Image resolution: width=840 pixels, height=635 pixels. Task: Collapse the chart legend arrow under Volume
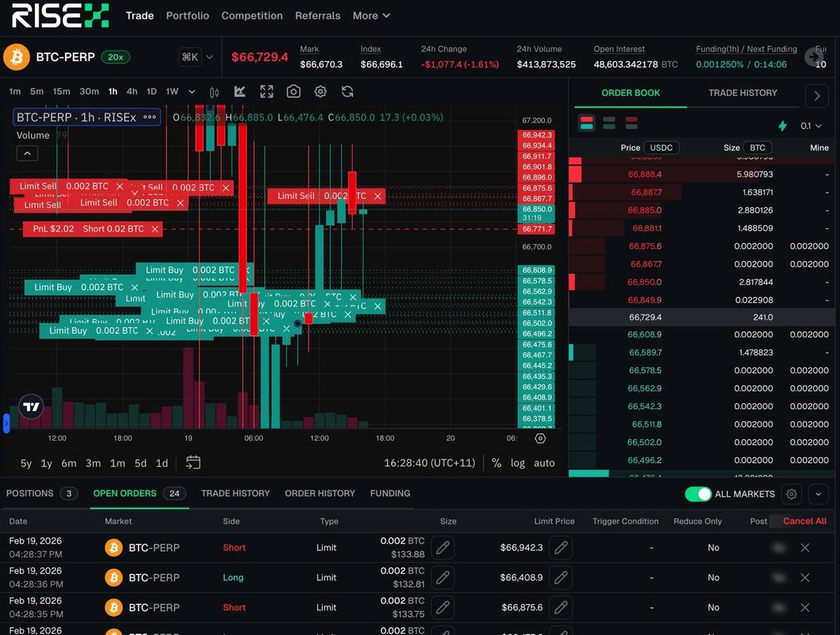coord(27,153)
